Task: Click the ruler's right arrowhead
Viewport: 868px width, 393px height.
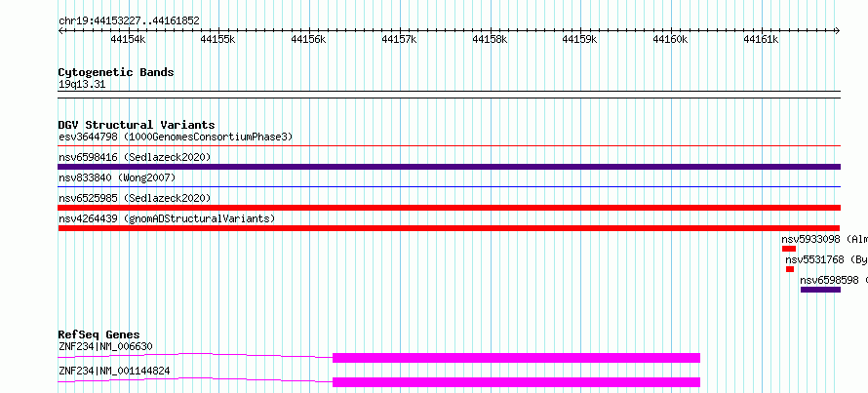Action: (x=838, y=30)
